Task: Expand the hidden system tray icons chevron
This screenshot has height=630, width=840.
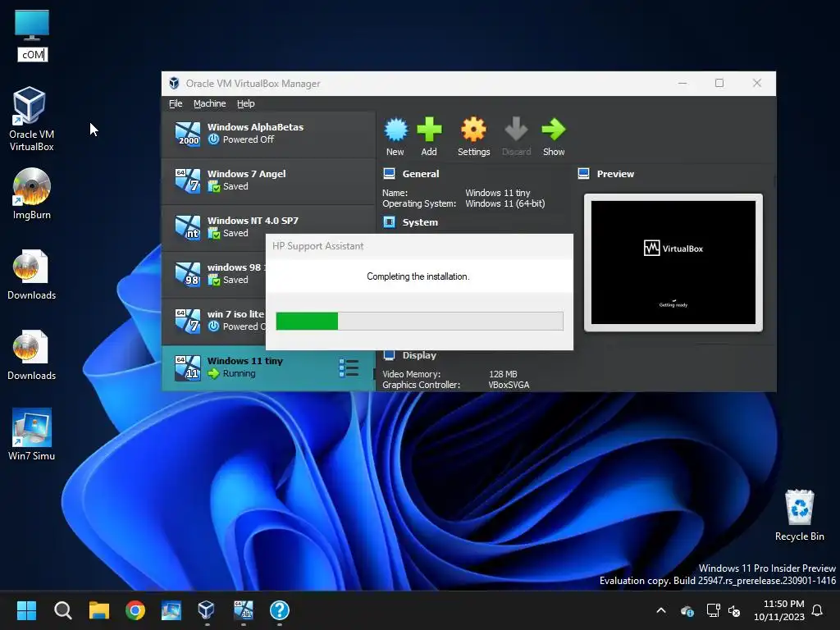Action: [x=661, y=610]
